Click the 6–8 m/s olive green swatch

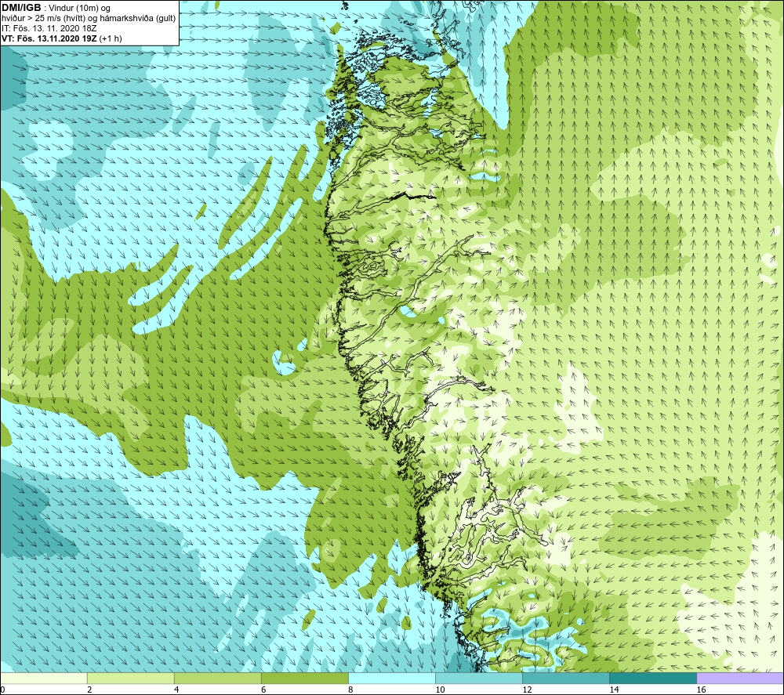tap(305, 679)
